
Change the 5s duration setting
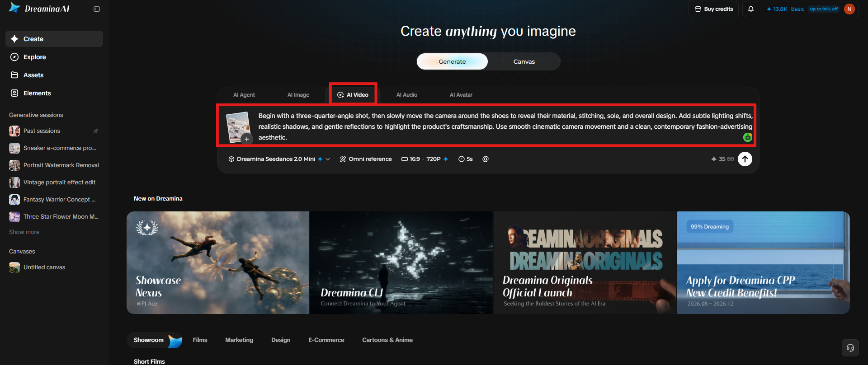466,159
